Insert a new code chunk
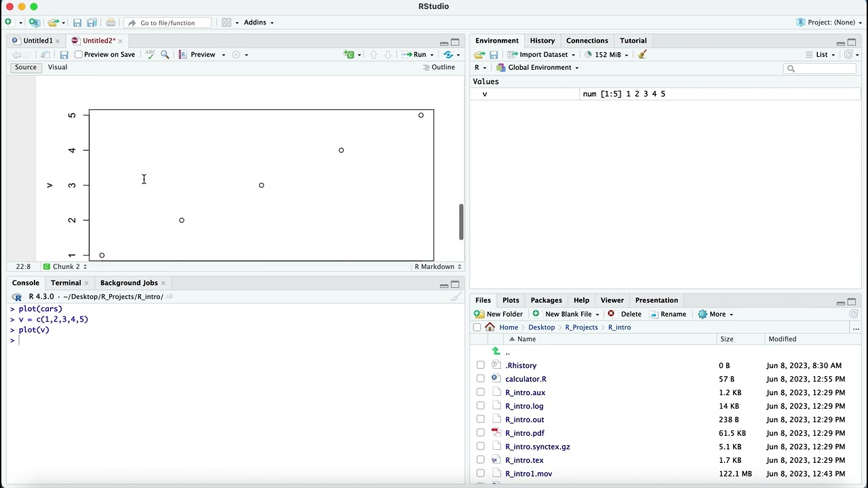 pyautogui.click(x=349, y=54)
